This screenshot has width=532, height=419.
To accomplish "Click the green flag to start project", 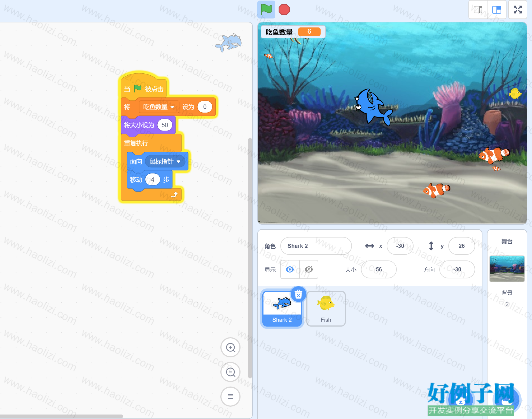I will (266, 10).
